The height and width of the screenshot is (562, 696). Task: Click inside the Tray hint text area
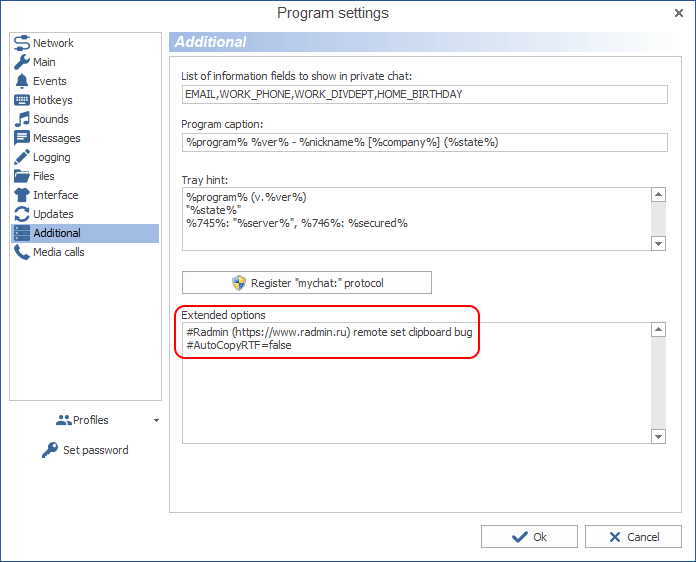click(416, 219)
